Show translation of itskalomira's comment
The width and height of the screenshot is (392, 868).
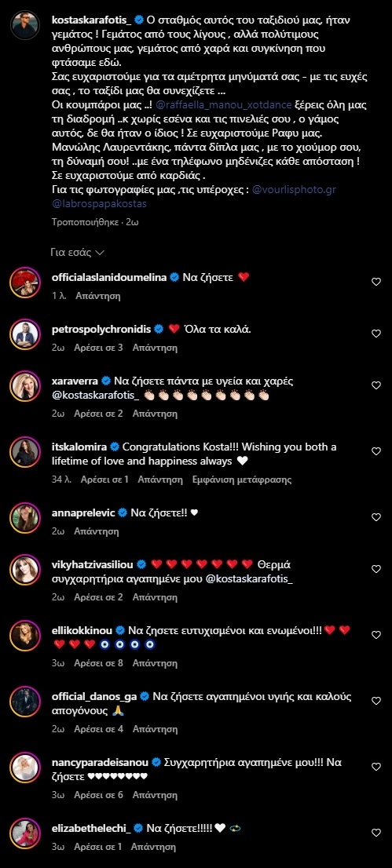point(242,480)
